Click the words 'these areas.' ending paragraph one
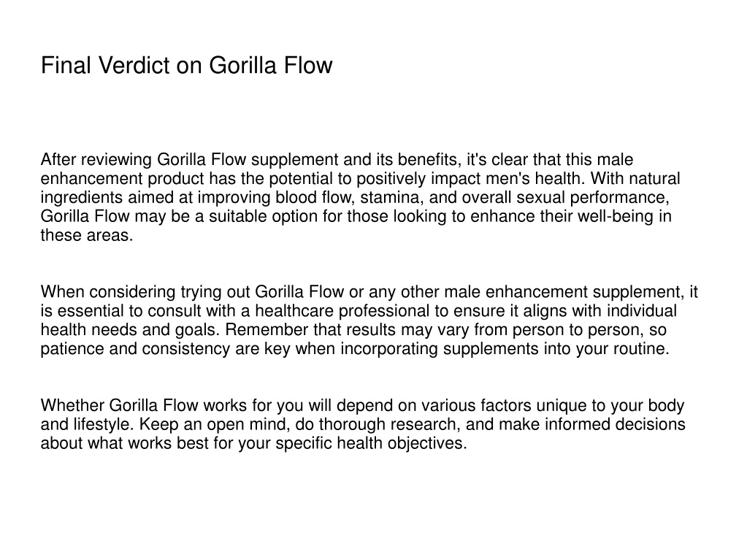747x560 pixels. (87, 235)
